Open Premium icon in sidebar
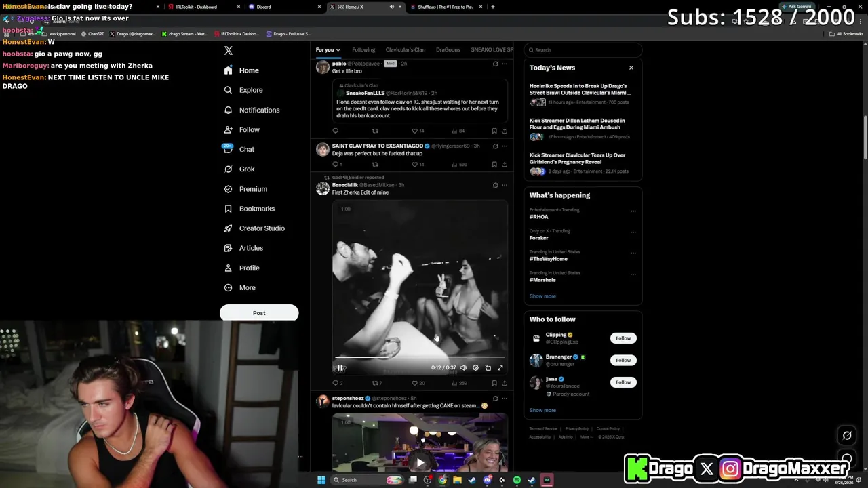 click(229, 189)
